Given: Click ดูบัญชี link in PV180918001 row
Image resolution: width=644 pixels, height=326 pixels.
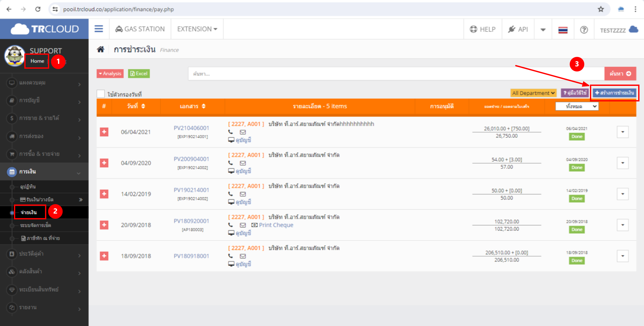Looking at the screenshot, I should (x=240, y=264).
